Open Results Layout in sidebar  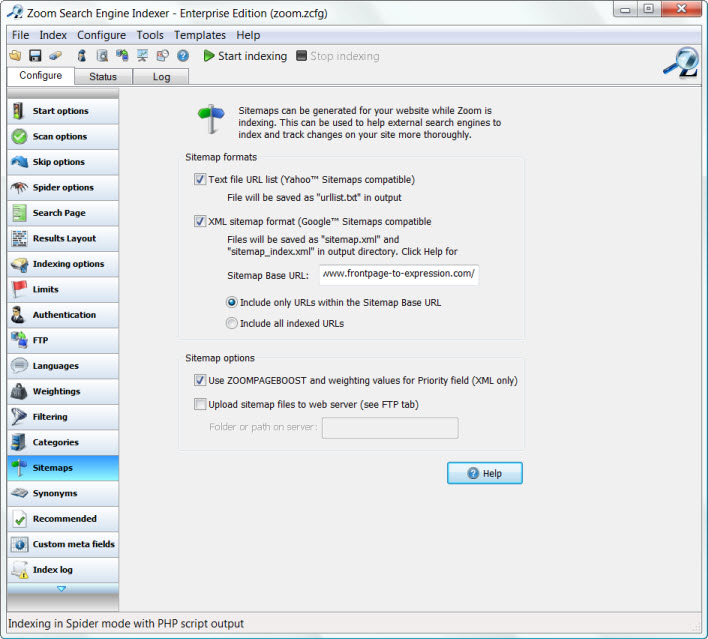pyautogui.click(x=63, y=238)
